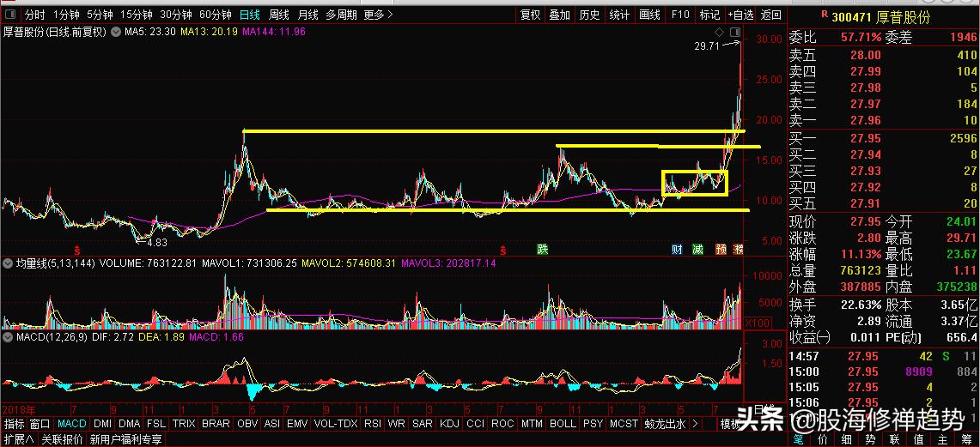Screen dimensions: 980x447
Task: Switch to the 月线 monthly chart
Action: 307,15
